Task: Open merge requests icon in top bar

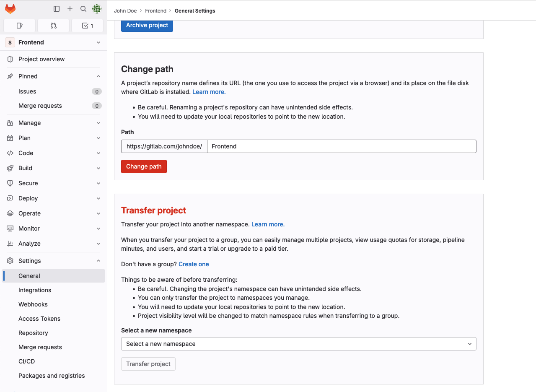Action: click(53, 26)
